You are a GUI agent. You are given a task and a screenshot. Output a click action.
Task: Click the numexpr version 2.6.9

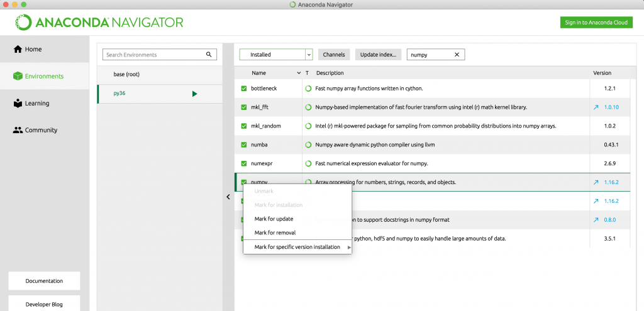(x=610, y=164)
